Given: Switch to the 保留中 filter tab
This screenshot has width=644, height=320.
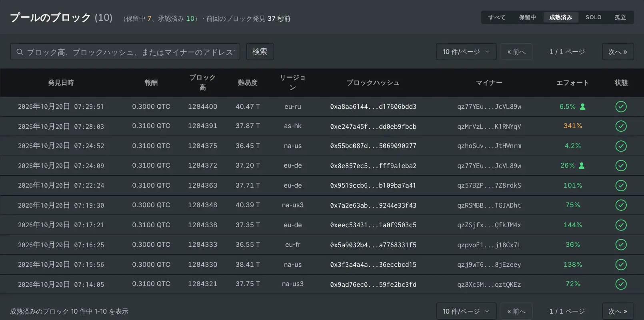Looking at the screenshot, I should (x=527, y=18).
